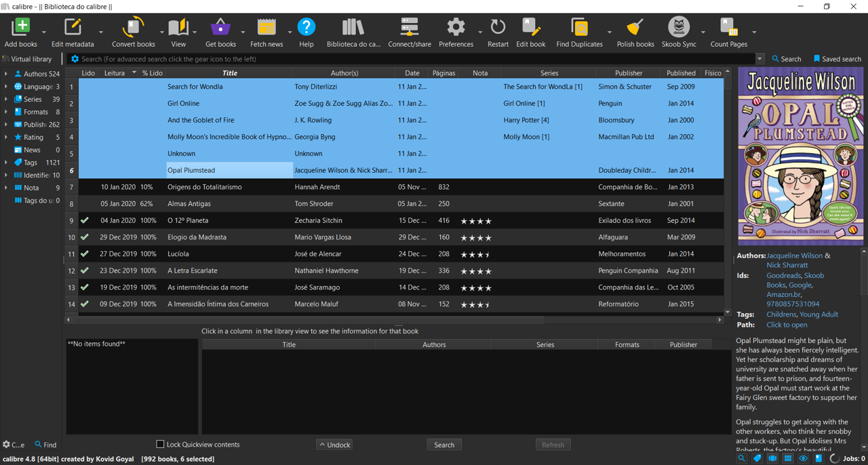Toggle the Cover browser status bar icon
868x465 pixels.
coord(772,459)
